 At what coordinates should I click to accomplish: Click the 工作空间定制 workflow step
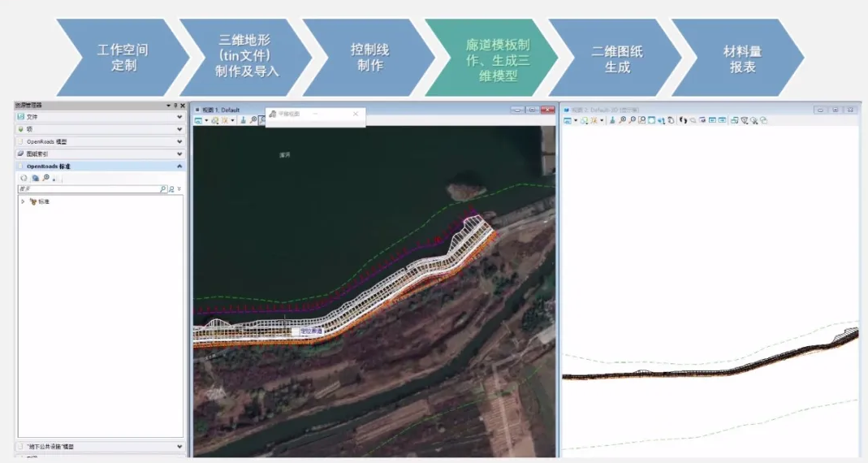click(x=123, y=58)
